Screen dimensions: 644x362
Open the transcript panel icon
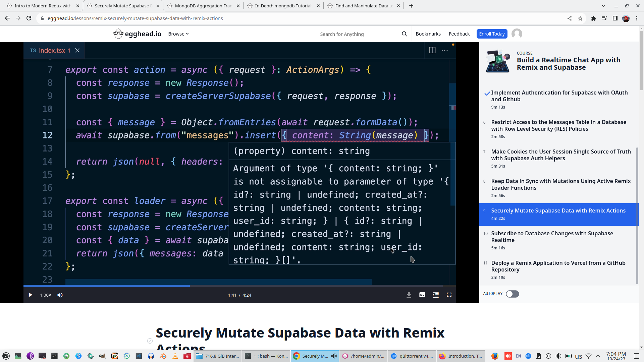click(x=435, y=295)
